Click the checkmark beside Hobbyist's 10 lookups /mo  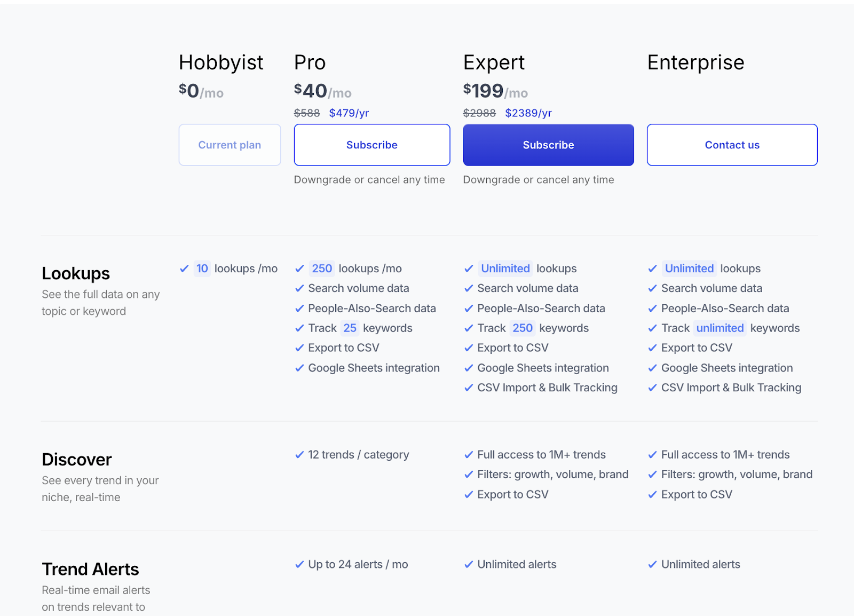pos(184,268)
